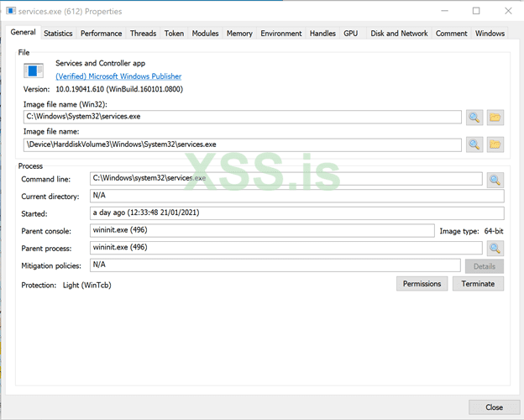Click the Current directory field
524x420 pixels.
coord(297,196)
